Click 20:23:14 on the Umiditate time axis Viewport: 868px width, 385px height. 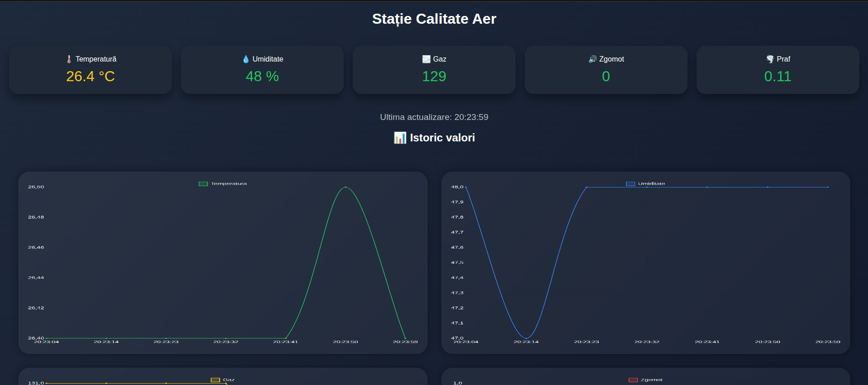click(526, 342)
